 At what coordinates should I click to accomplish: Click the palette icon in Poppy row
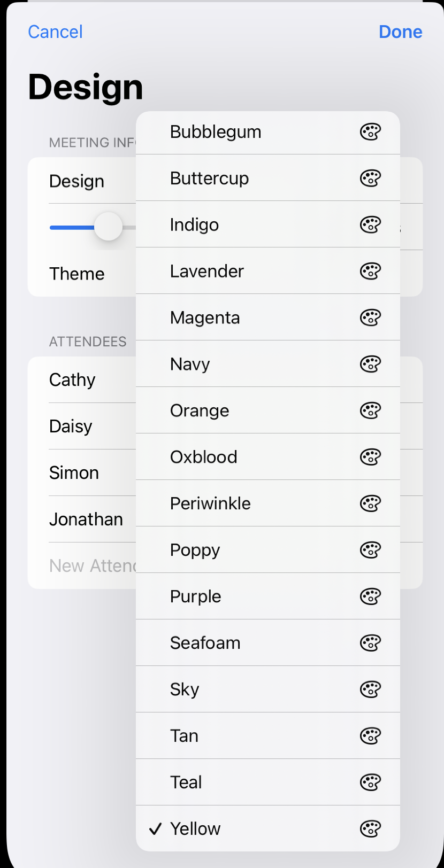point(370,550)
